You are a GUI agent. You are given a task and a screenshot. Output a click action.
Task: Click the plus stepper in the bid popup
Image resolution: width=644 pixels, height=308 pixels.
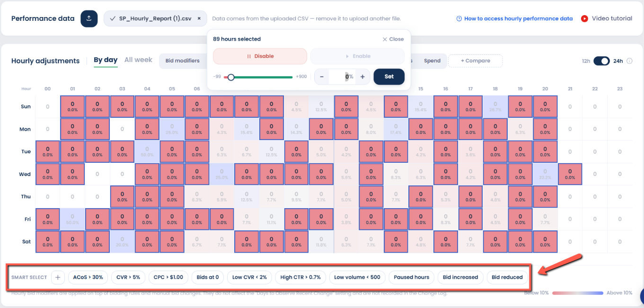tap(362, 77)
